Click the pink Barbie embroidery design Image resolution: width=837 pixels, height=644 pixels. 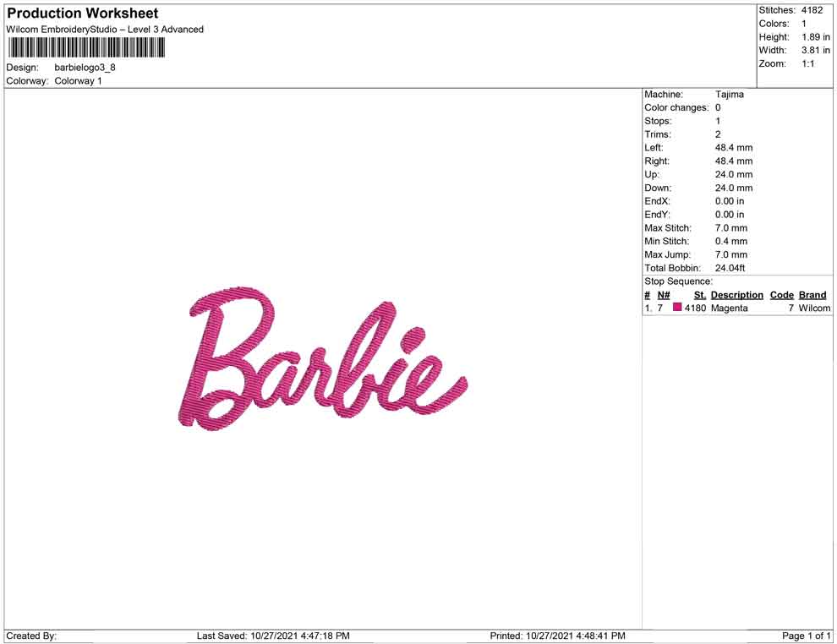point(322,358)
